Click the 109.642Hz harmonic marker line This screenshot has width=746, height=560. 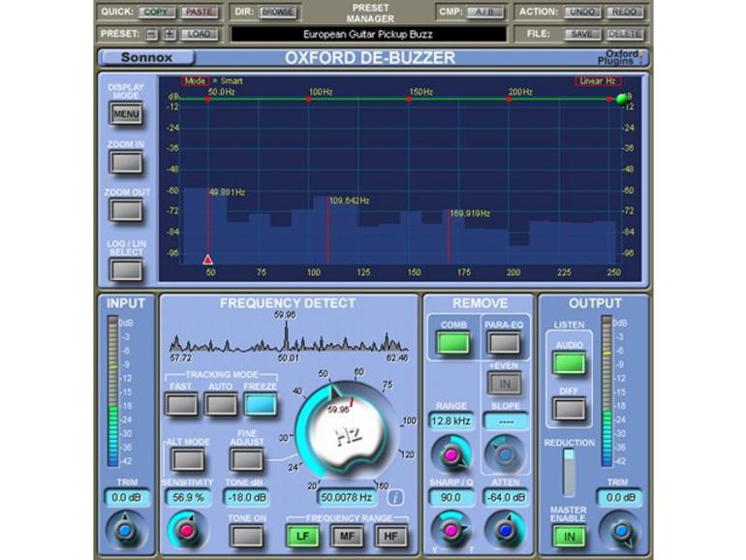coord(328,231)
